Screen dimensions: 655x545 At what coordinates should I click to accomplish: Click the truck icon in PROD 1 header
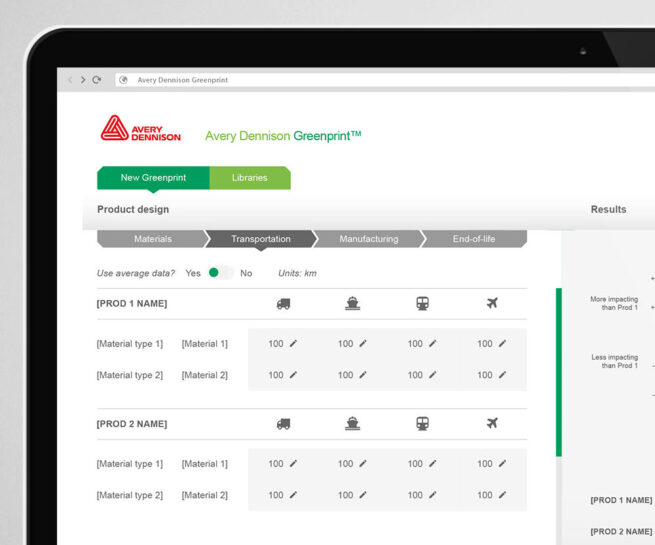283,304
